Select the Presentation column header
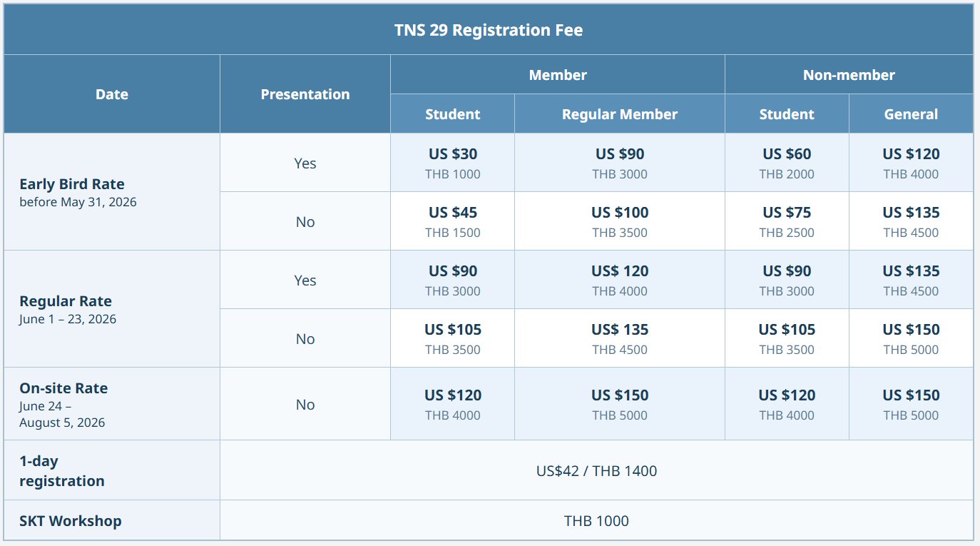Image resolution: width=980 pixels, height=546 pixels. coord(305,94)
